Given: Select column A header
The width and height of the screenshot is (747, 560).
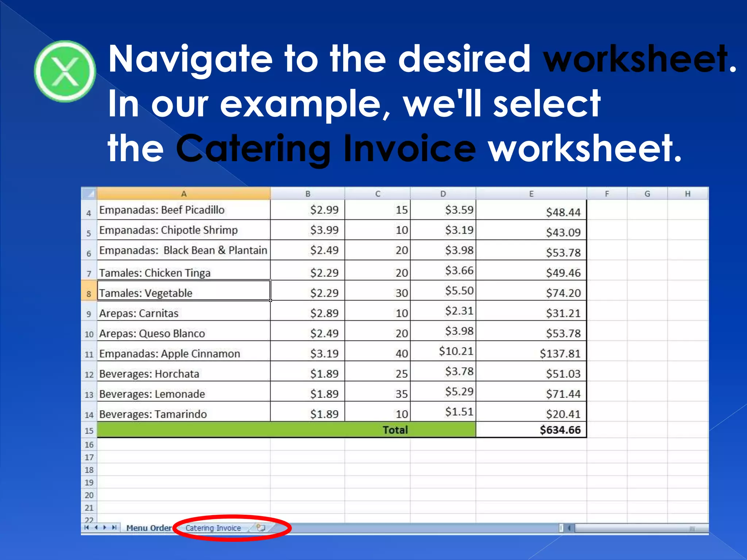Looking at the screenshot, I should pos(184,194).
